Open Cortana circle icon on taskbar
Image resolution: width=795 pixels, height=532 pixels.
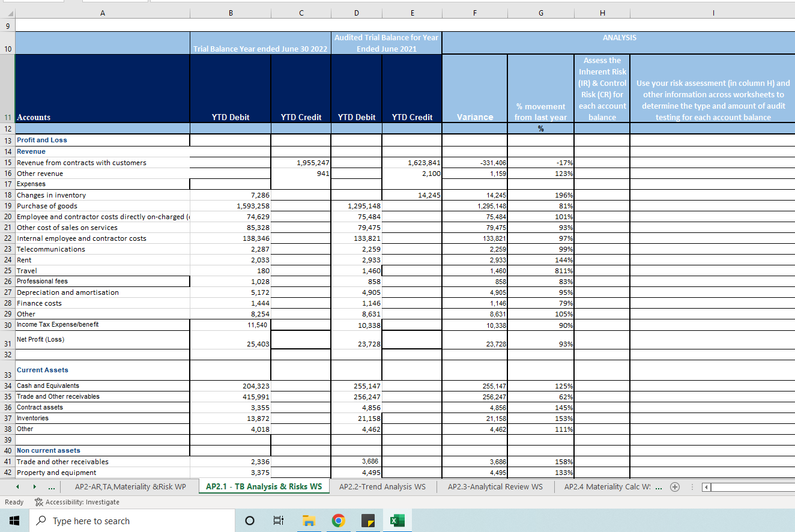pyautogui.click(x=250, y=521)
